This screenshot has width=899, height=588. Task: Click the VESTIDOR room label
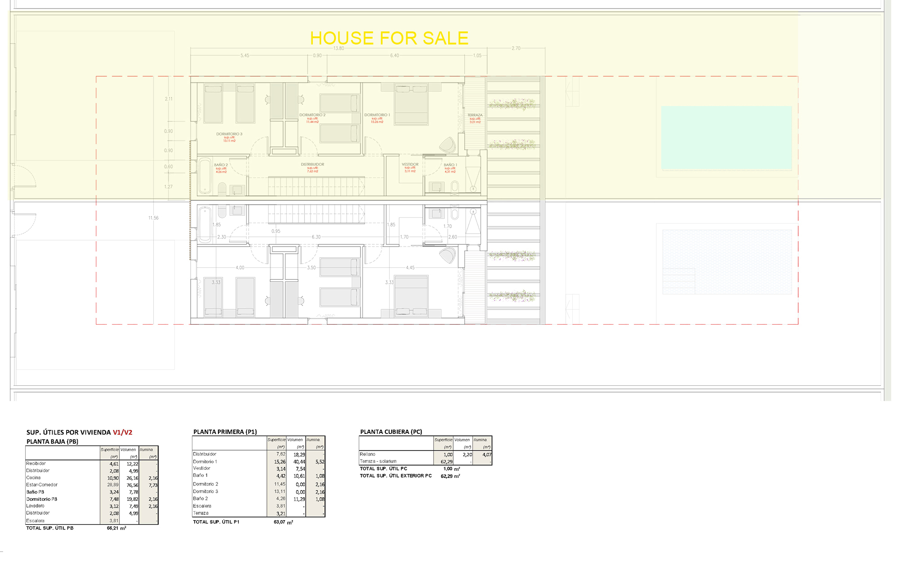tap(410, 164)
